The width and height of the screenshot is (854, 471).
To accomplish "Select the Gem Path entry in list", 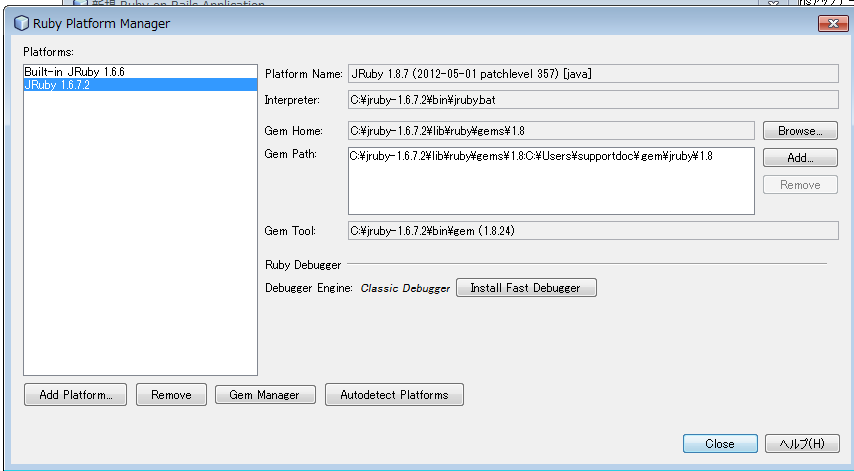I will pyautogui.click(x=551, y=156).
